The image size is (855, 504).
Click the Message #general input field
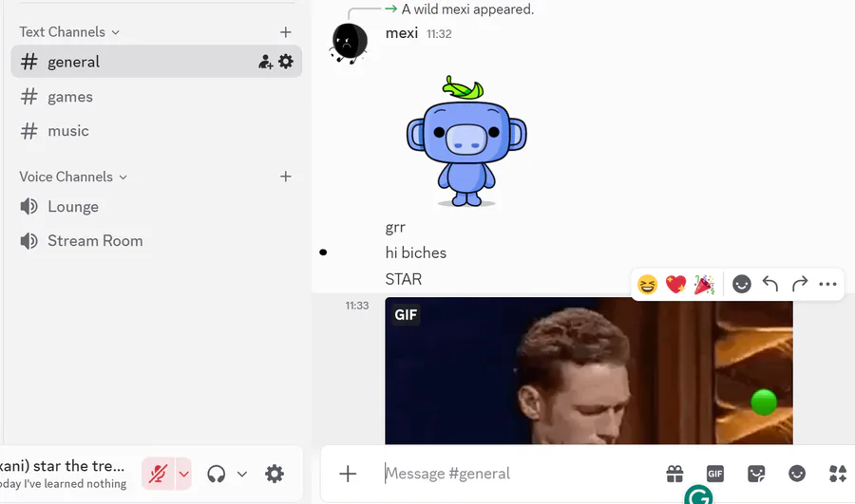pyautogui.click(x=518, y=474)
